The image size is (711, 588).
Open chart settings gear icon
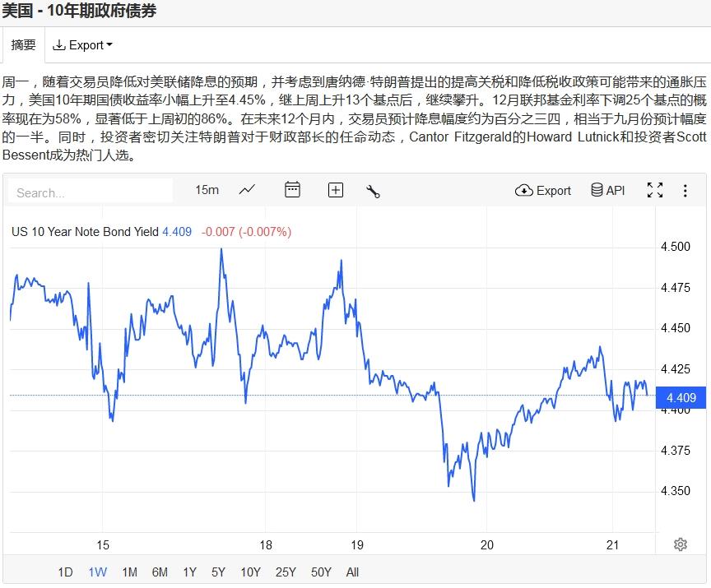[x=681, y=544]
